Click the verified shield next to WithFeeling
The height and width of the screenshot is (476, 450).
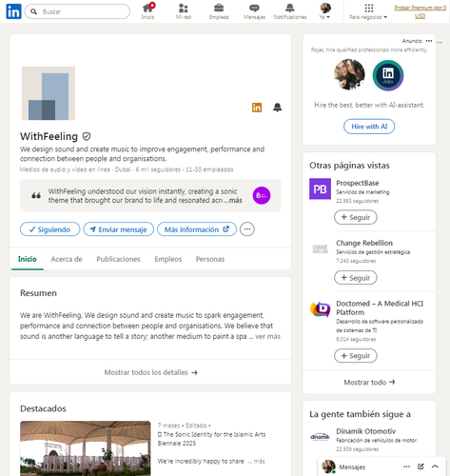87,136
